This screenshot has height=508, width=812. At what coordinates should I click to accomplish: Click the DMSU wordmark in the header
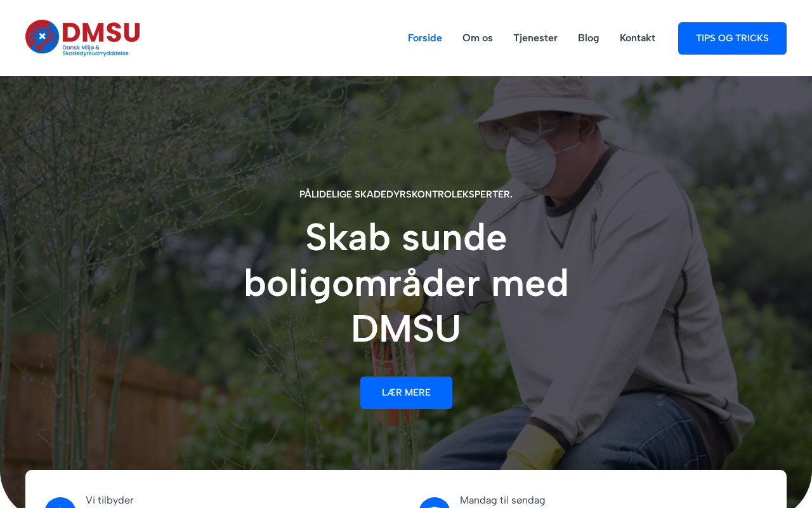click(x=101, y=32)
